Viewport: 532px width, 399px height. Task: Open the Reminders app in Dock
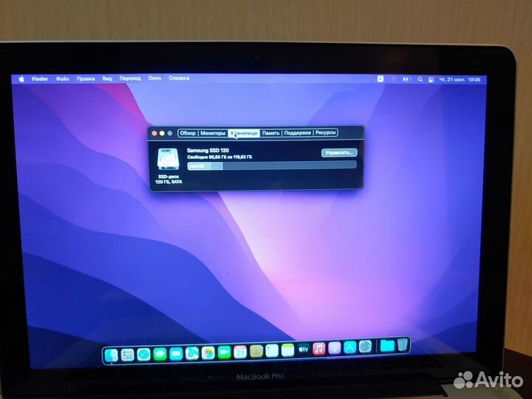point(272,351)
